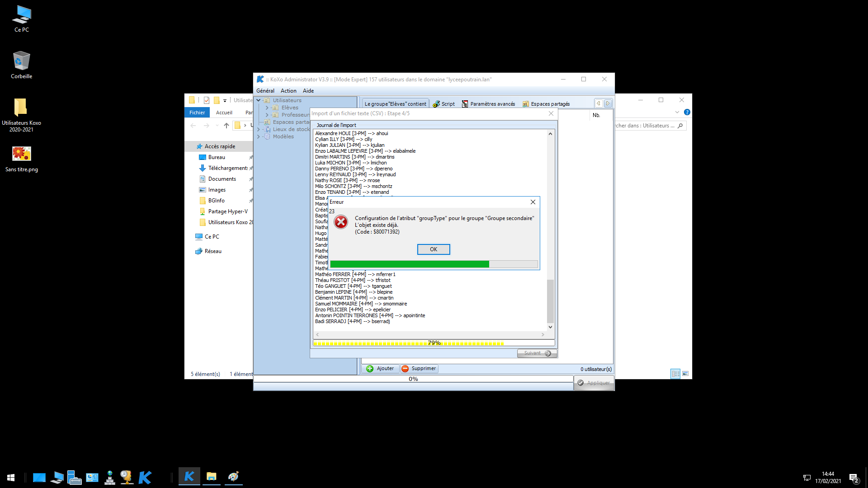
Task: Switch to the Espaces partagés tab
Action: [x=546, y=104]
